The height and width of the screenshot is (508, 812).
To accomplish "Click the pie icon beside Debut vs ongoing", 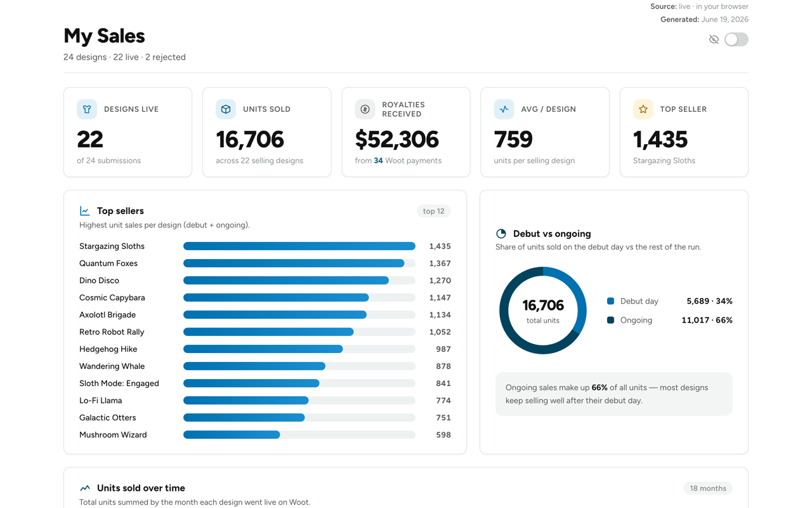I will click(x=501, y=234).
